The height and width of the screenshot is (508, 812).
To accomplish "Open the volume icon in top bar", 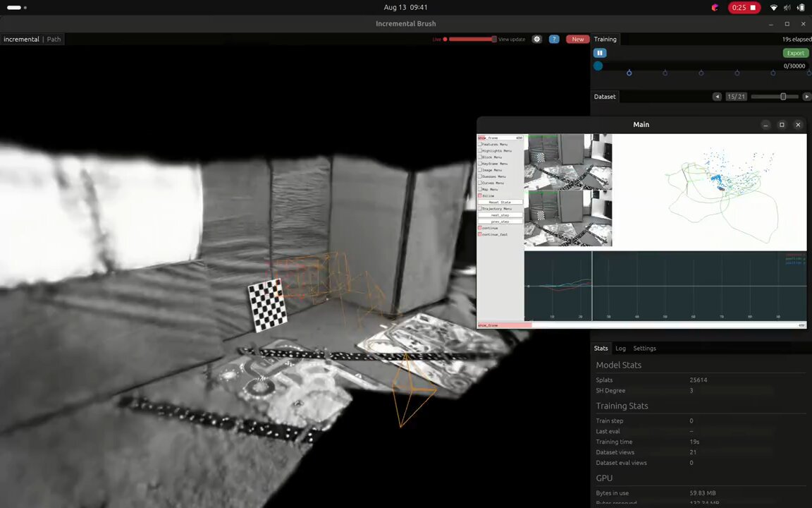I will pyautogui.click(x=787, y=7).
